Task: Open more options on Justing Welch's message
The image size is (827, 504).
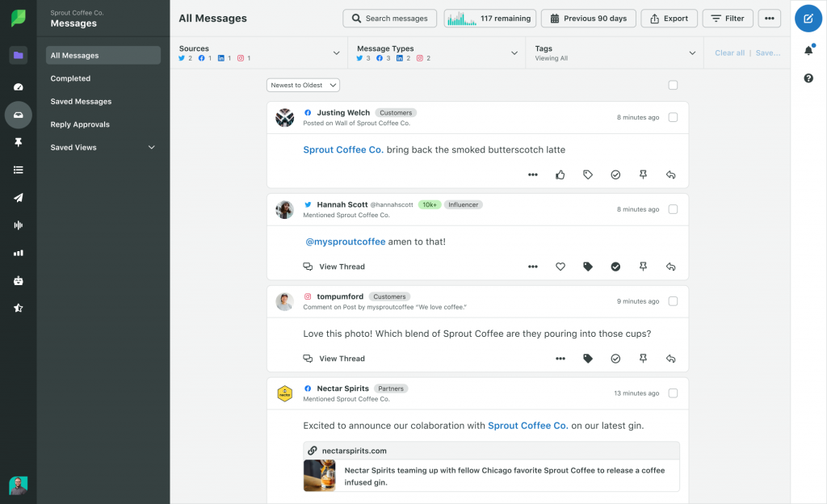Action: (533, 174)
